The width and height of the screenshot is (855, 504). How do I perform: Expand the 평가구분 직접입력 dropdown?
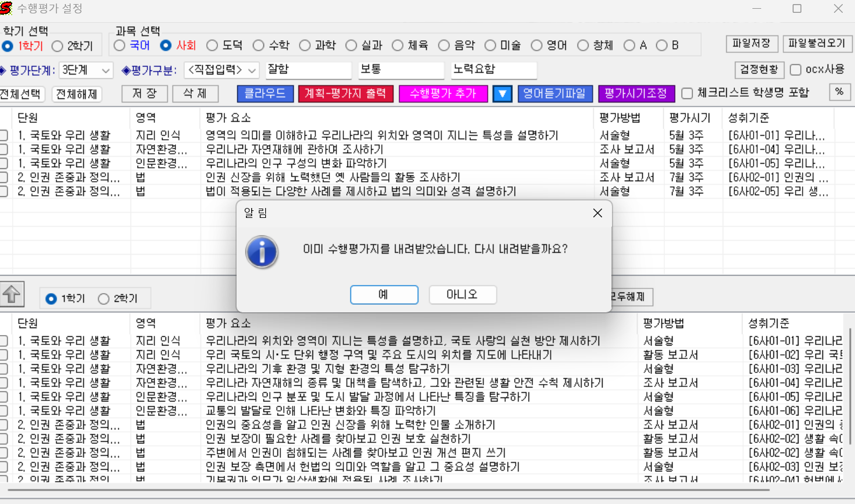pos(221,71)
